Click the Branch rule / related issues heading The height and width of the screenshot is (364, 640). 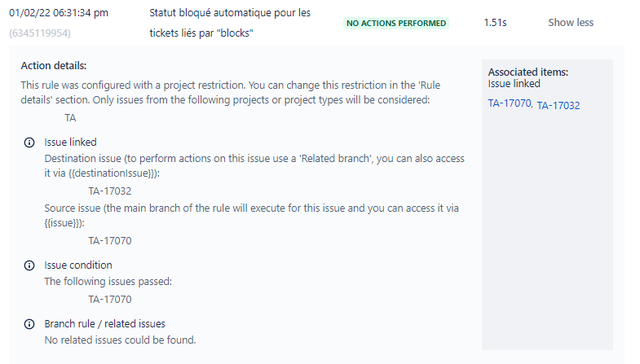pyautogui.click(x=105, y=324)
